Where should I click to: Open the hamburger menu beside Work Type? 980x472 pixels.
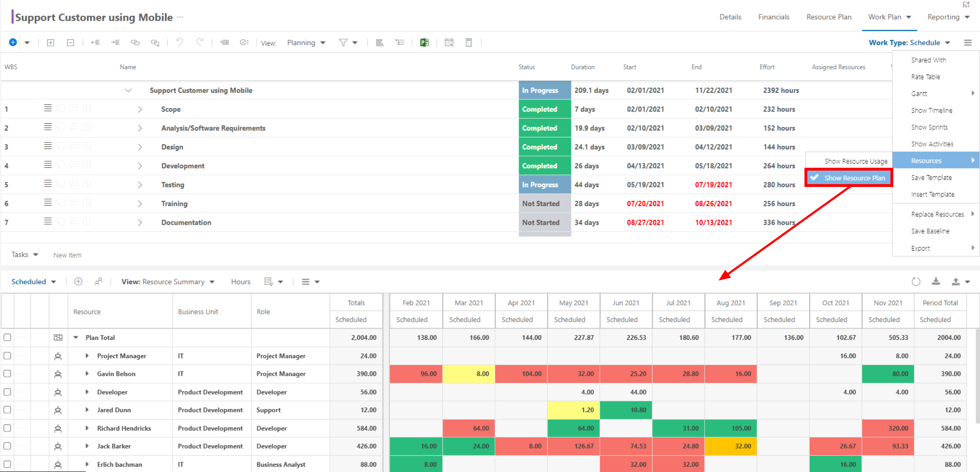tap(968, 43)
